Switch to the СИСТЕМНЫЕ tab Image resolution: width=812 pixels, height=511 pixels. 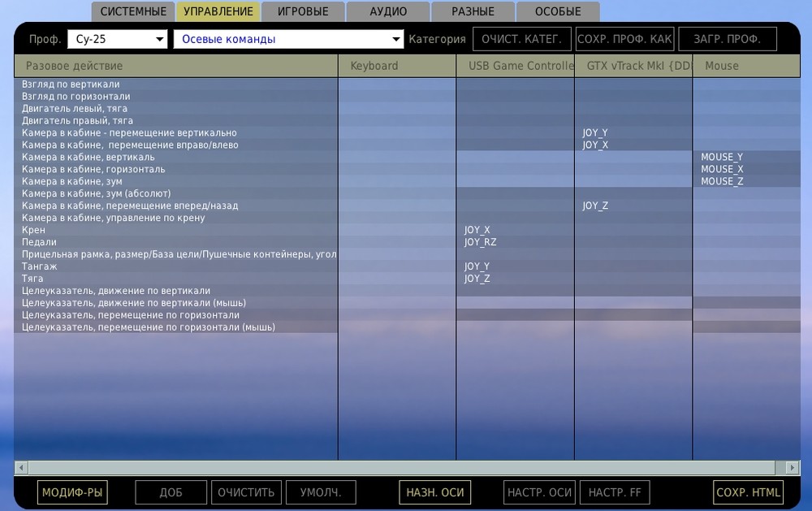132,11
